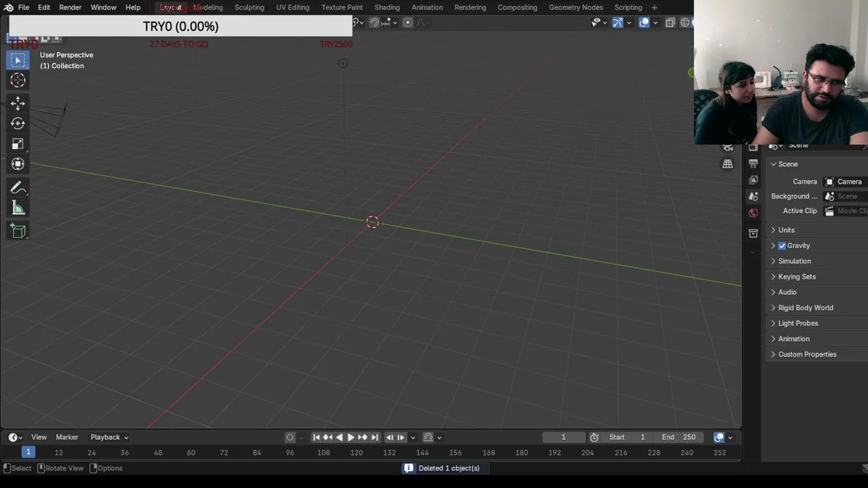Click the info icon in status bar
The width and height of the screenshot is (868, 488).
408,468
